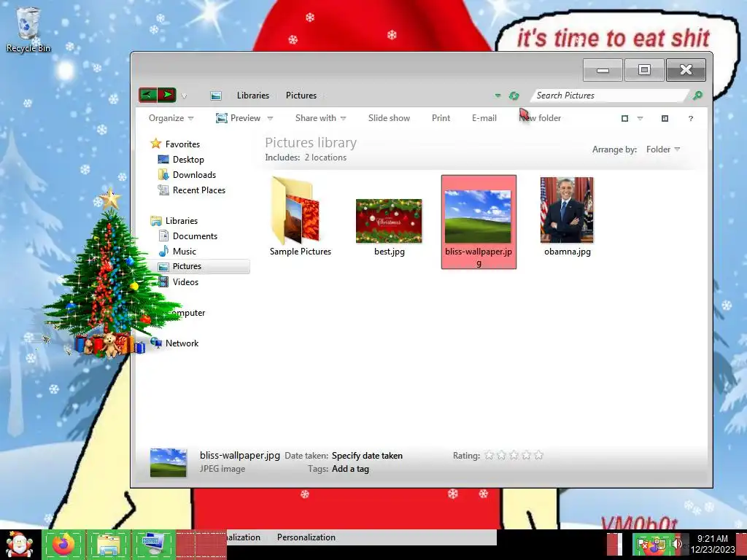Click the 2 locations link
Screen dimensions: 747x560
tap(325, 157)
